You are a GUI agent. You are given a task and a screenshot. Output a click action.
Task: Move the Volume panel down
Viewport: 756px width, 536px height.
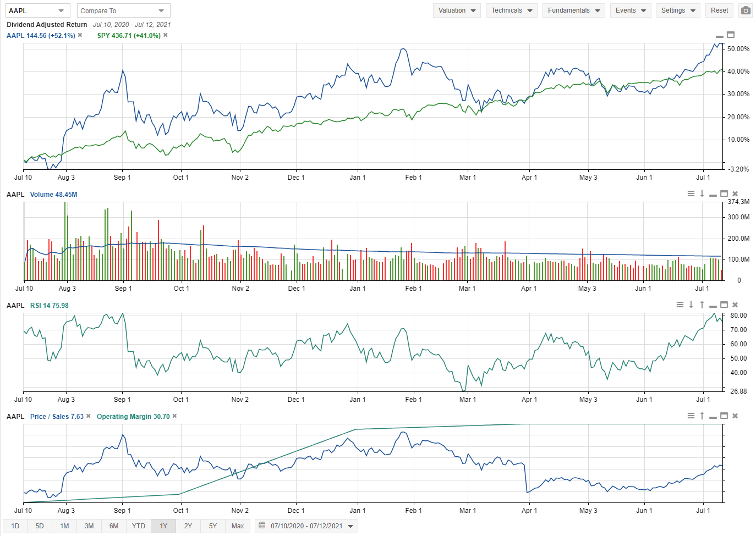(x=702, y=194)
